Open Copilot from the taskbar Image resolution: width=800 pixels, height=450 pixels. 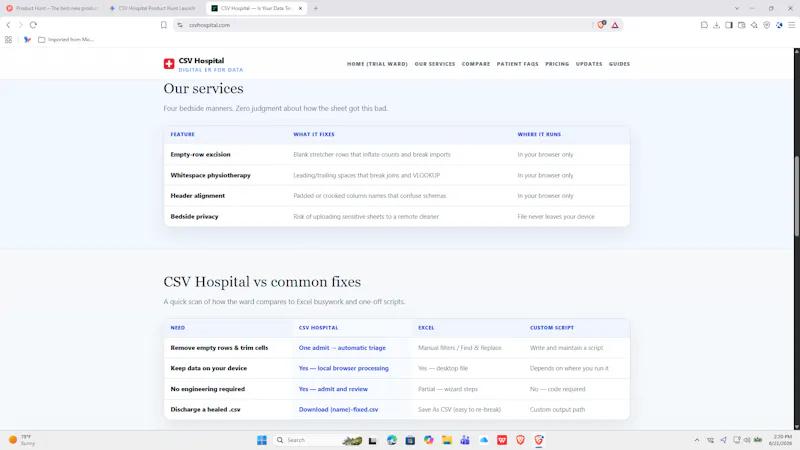tap(429, 440)
